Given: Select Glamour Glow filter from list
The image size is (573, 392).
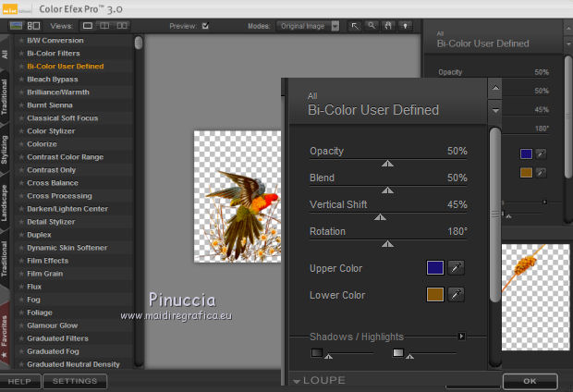Looking at the screenshot, I should (x=53, y=325).
